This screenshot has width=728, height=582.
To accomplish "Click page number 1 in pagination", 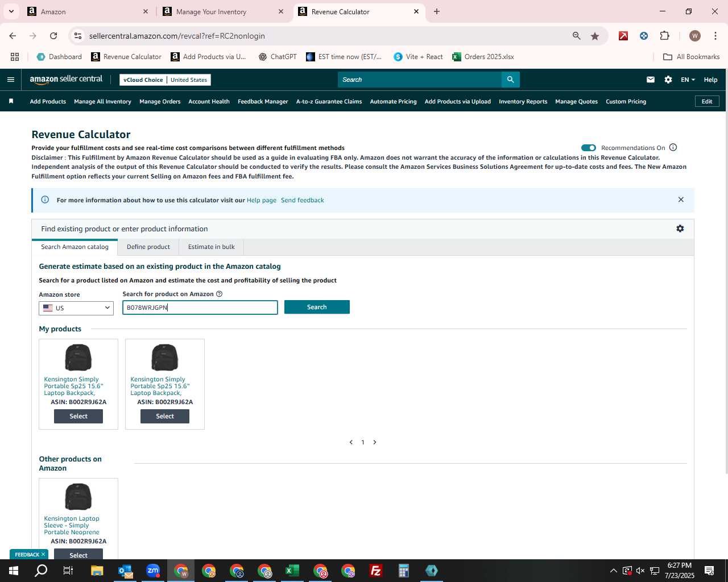I will click(x=363, y=442).
